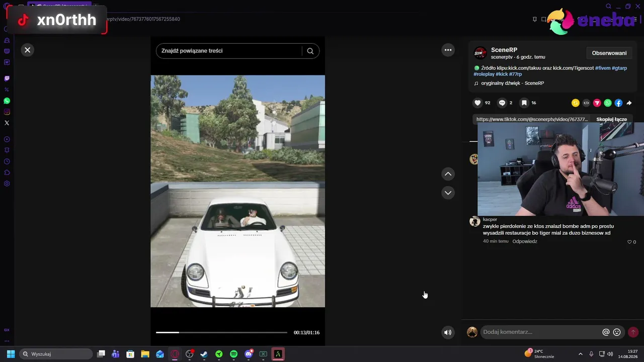Image resolution: width=644 pixels, height=362 pixels.
Task: Open Discord from the taskbar
Action: [249, 354]
